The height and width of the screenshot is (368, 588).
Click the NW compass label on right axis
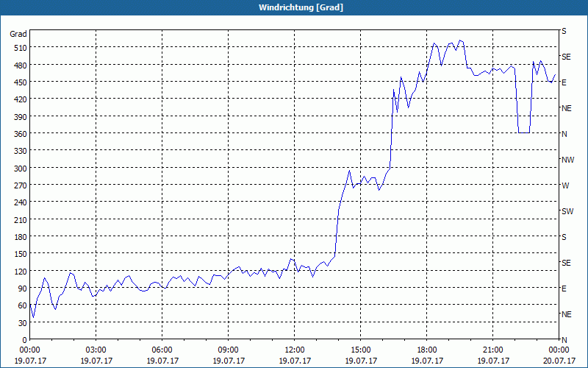coord(567,160)
